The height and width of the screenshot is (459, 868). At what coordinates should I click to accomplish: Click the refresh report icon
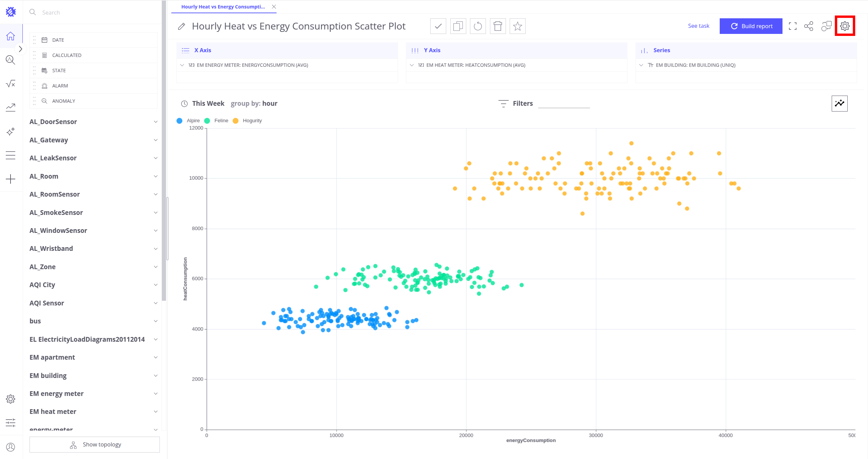[x=477, y=26]
